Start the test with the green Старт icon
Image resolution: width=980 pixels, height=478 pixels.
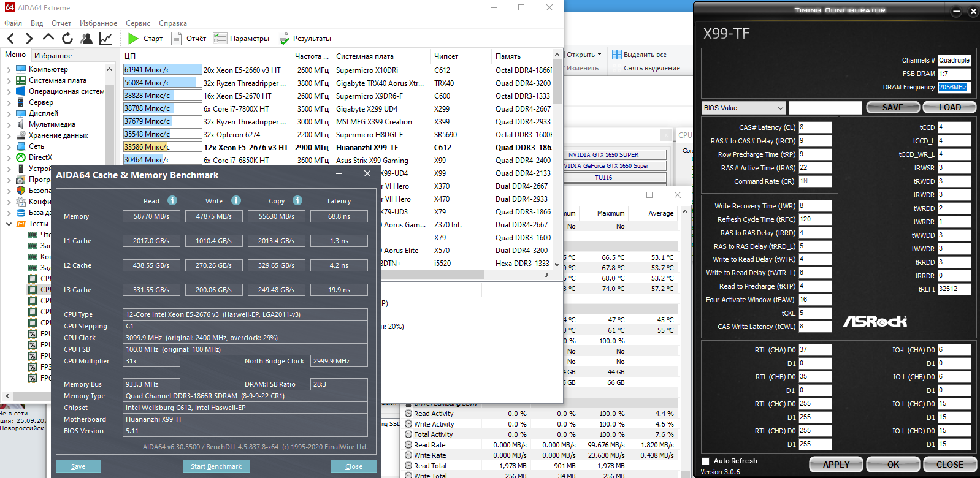(x=133, y=39)
